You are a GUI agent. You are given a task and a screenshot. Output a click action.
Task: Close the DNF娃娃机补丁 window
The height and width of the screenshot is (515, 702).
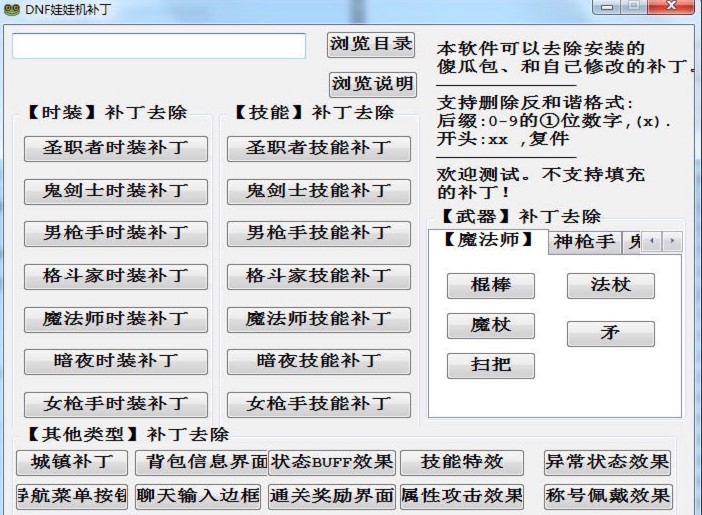click(671, 6)
